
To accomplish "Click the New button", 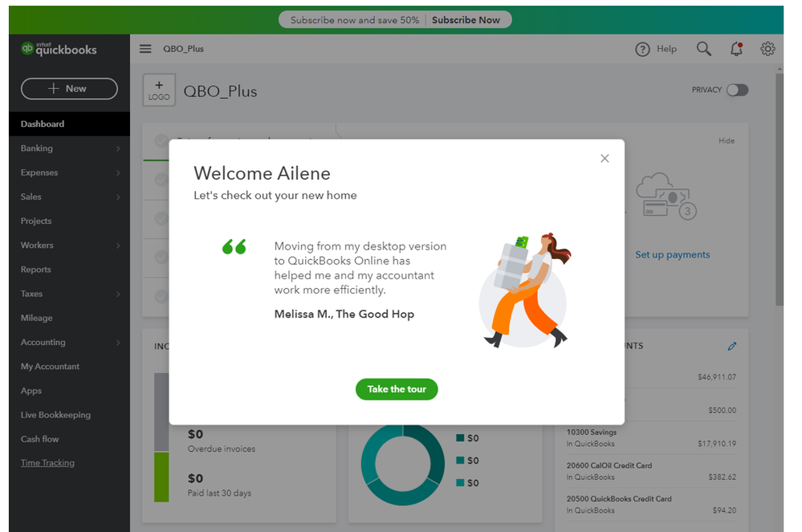I will click(69, 88).
